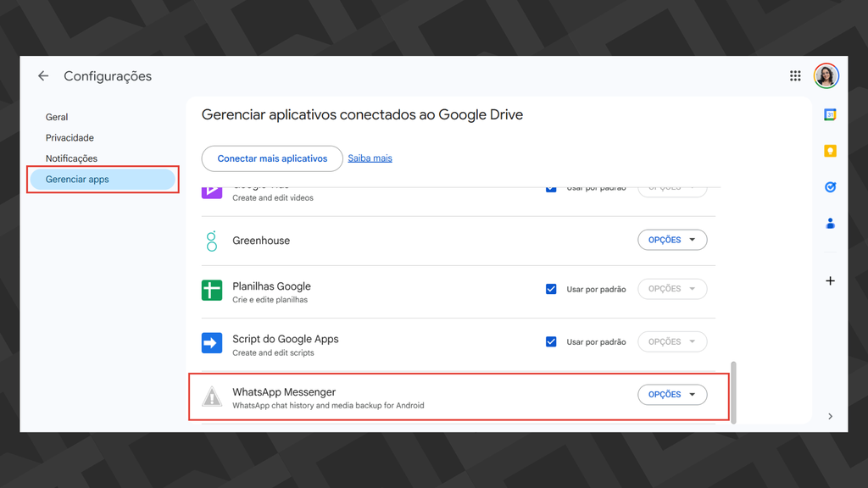The width and height of the screenshot is (868, 488).
Task: Open the Google apps grid launcher
Action: [x=795, y=75]
